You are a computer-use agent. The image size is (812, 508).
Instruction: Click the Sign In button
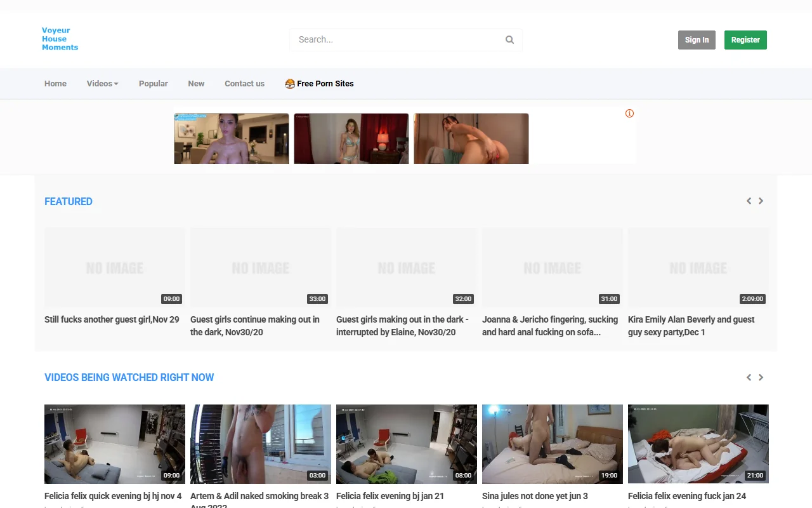[697, 39]
